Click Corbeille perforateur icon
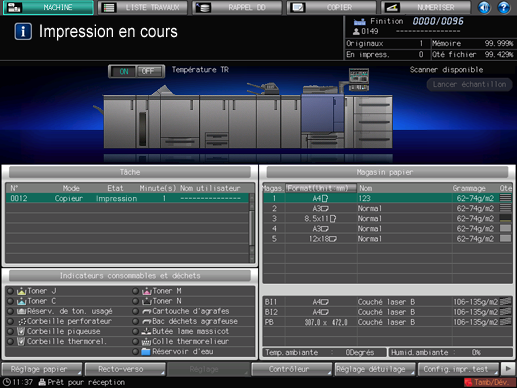 [x=22, y=321]
